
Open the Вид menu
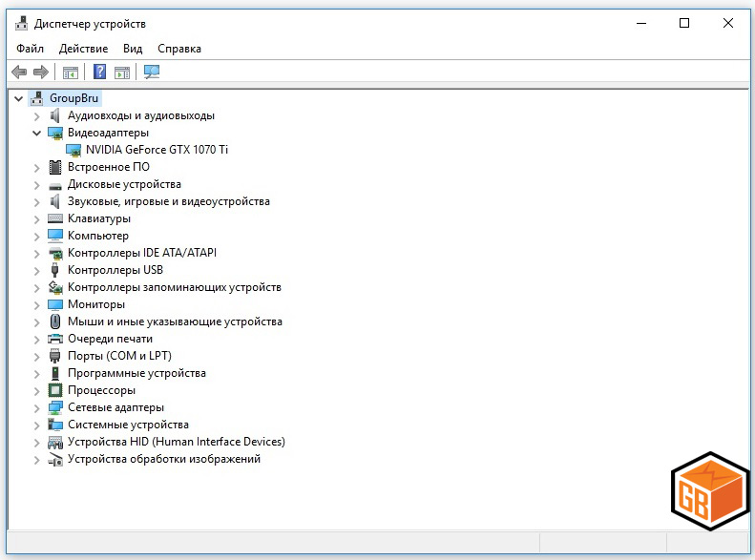pos(133,49)
